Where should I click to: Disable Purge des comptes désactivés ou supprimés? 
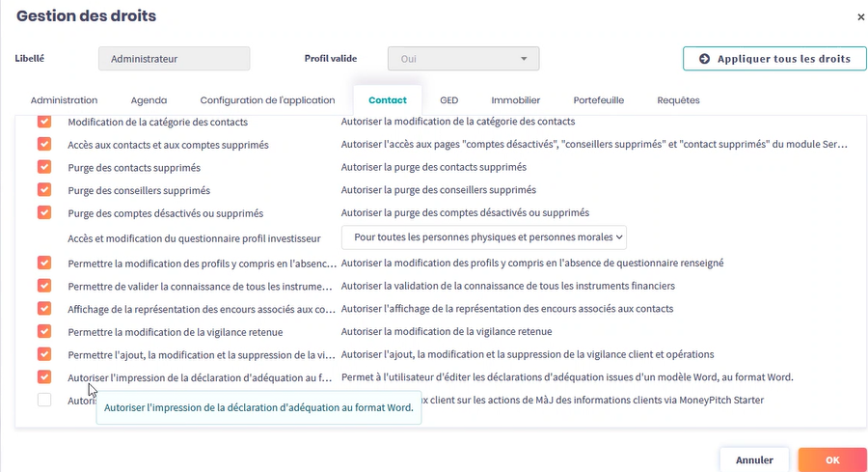coord(44,212)
